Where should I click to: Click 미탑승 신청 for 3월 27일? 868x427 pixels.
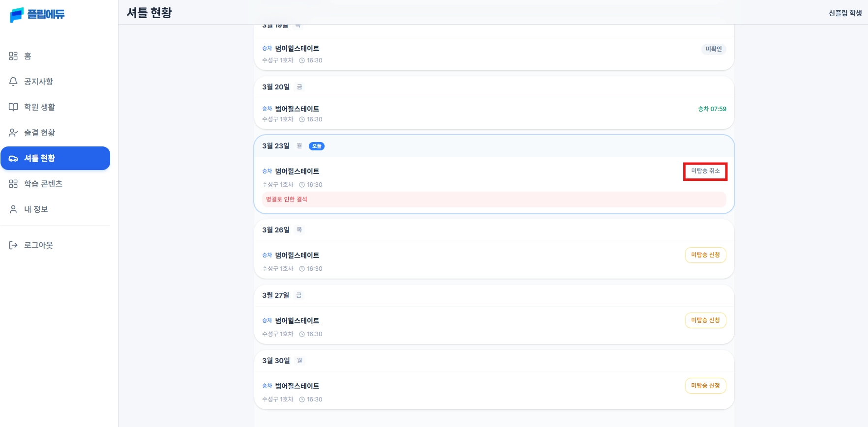[x=705, y=320]
